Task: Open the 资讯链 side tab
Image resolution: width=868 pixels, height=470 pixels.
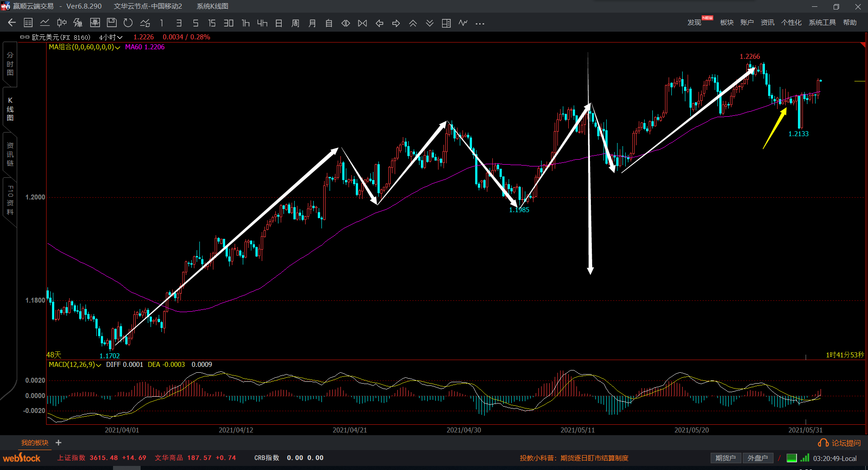Action: 10,154
